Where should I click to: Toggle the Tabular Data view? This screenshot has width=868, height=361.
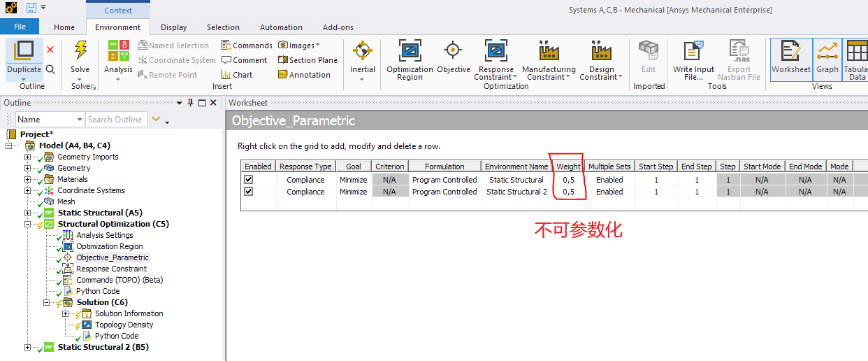click(857, 60)
